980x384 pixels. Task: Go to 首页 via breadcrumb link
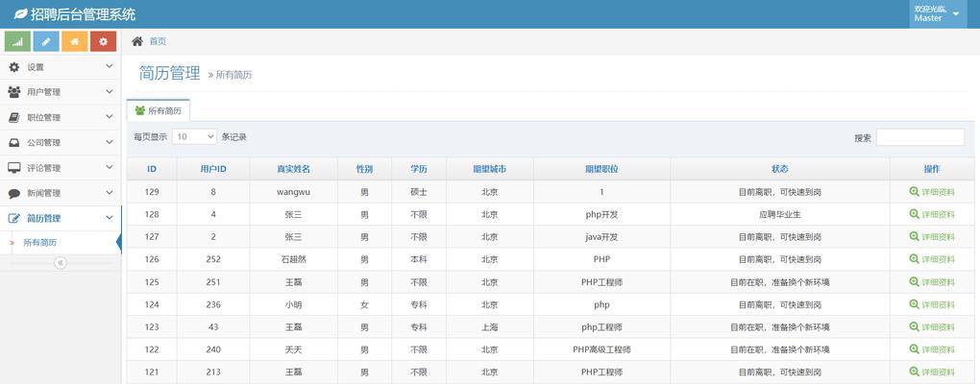tap(158, 41)
